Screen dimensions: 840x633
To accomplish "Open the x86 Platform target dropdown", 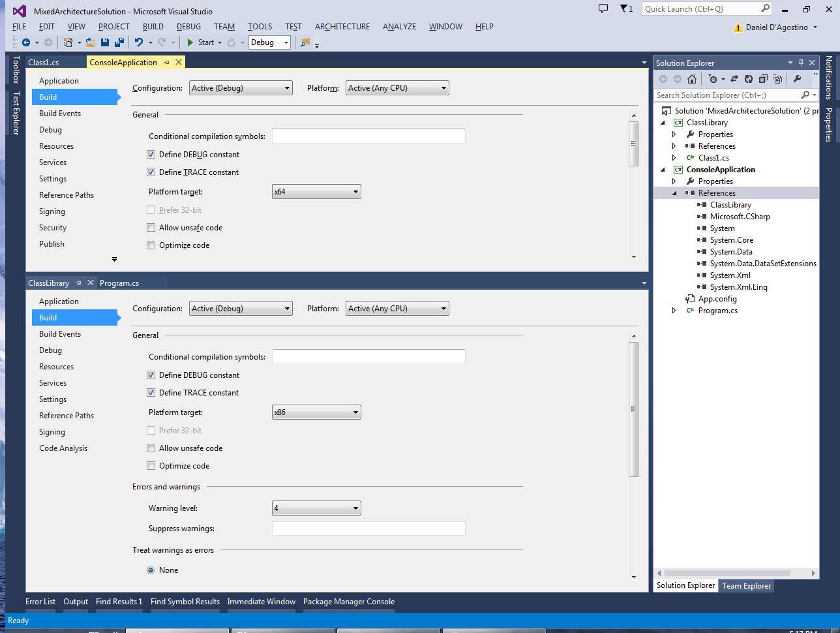I will coord(316,412).
